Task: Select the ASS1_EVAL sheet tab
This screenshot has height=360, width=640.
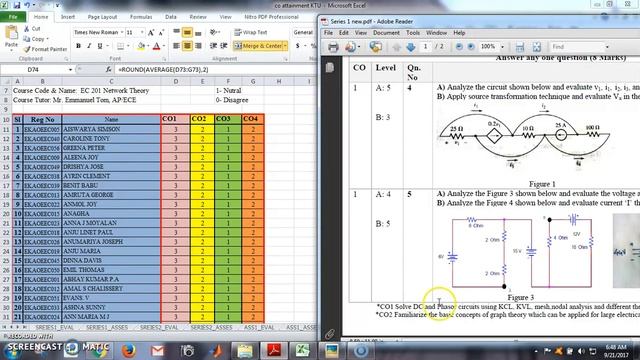Action: (x=258, y=327)
